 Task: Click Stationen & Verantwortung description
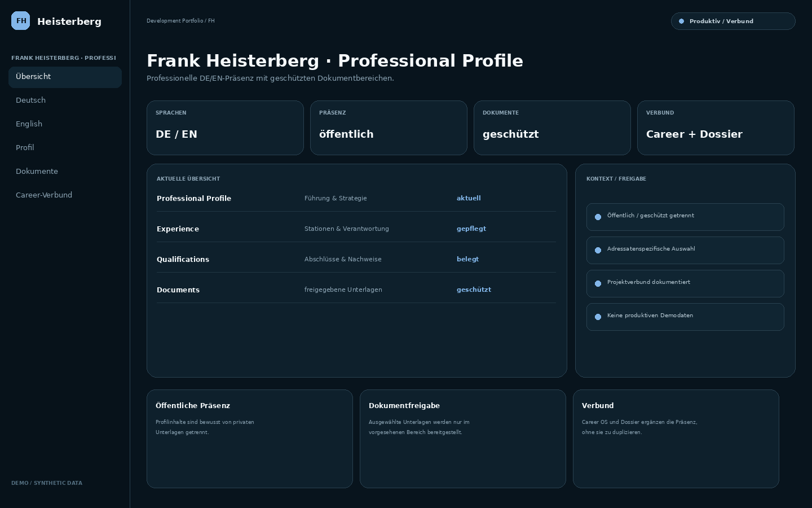click(x=347, y=229)
